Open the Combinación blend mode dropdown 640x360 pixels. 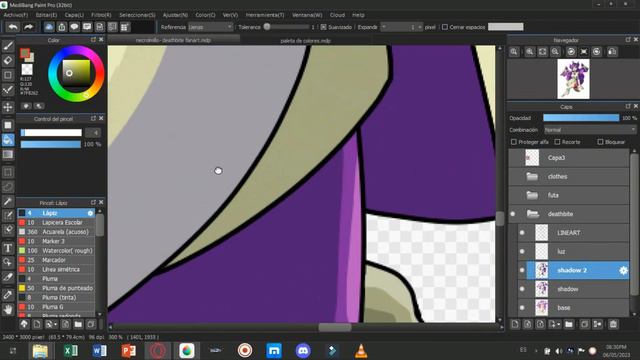[x=590, y=130]
